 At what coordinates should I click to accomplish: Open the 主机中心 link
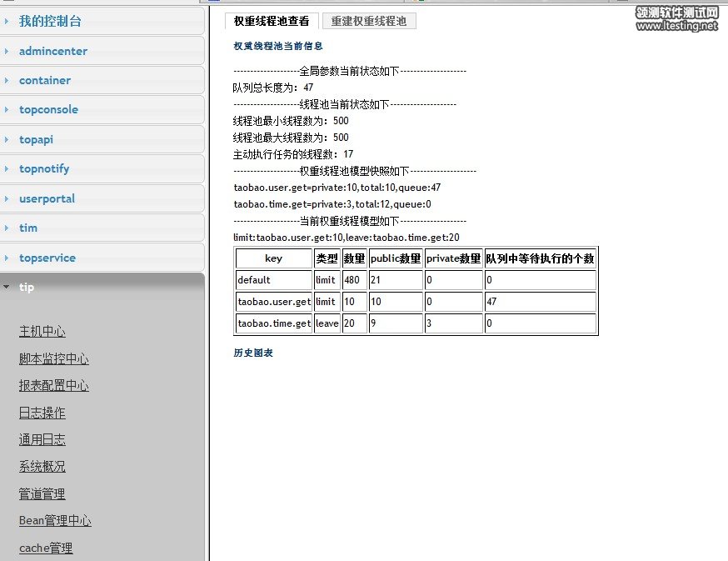coord(42,332)
